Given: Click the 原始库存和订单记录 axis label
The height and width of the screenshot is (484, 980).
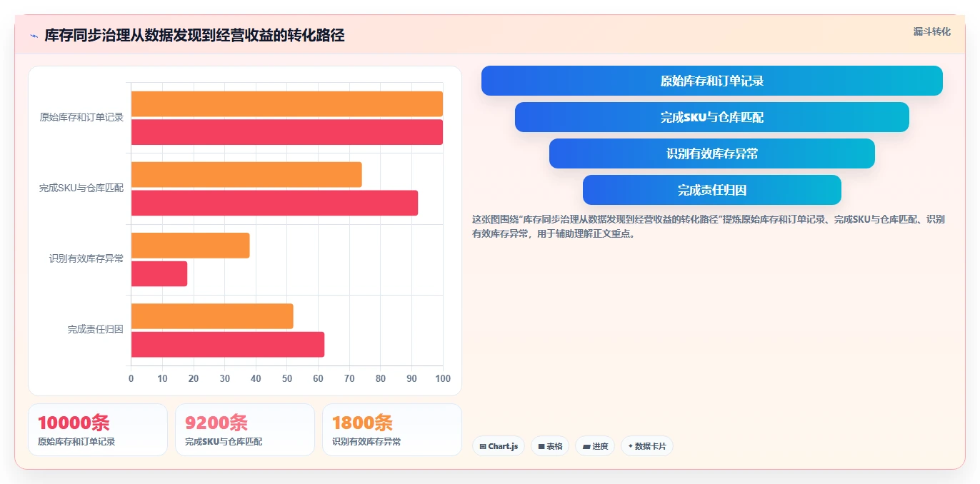Looking at the screenshot, I should coord(81,117).
